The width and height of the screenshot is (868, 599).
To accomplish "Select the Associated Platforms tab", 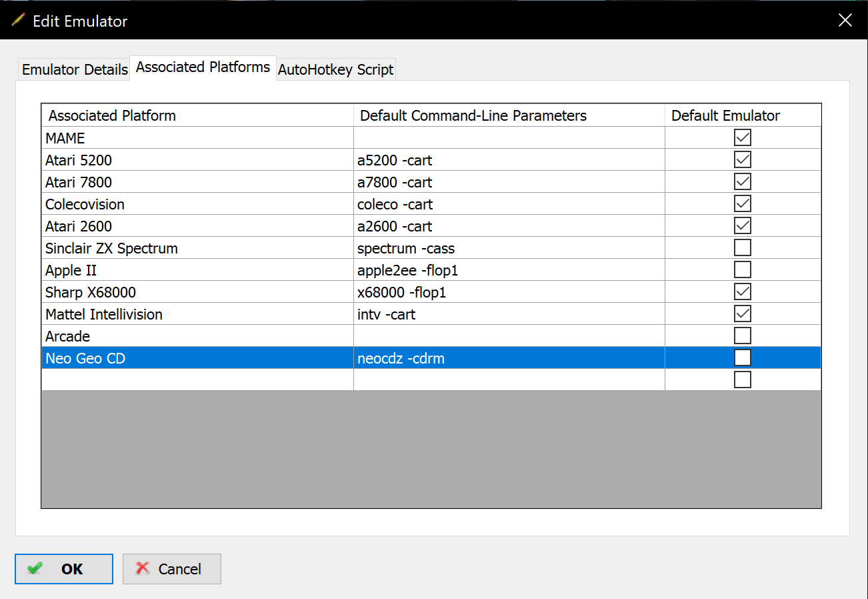I will point(203,67).
